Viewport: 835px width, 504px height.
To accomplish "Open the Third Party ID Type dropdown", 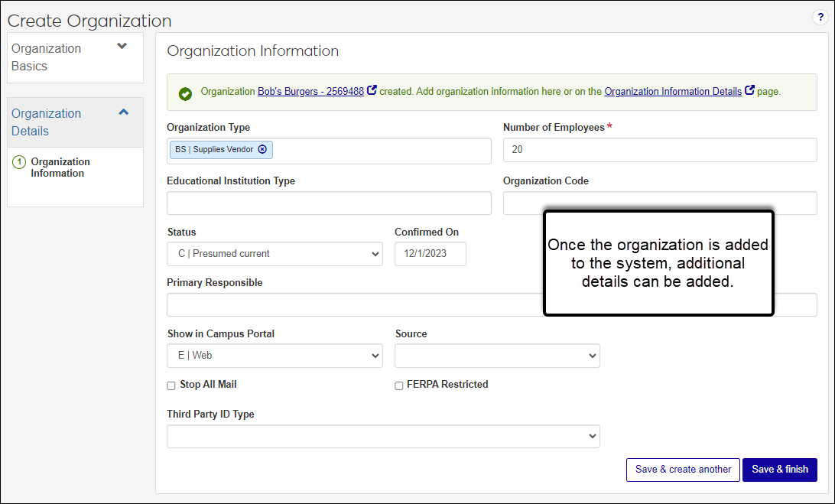I will (x=383, y=436).
